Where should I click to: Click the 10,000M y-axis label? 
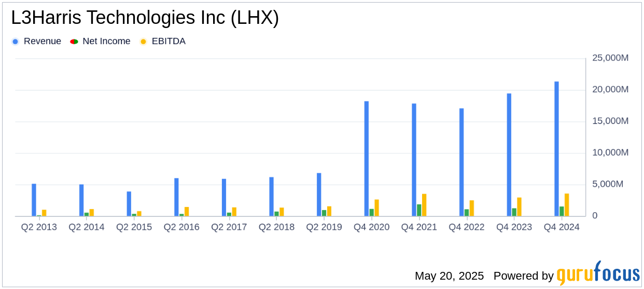point(611,153)
